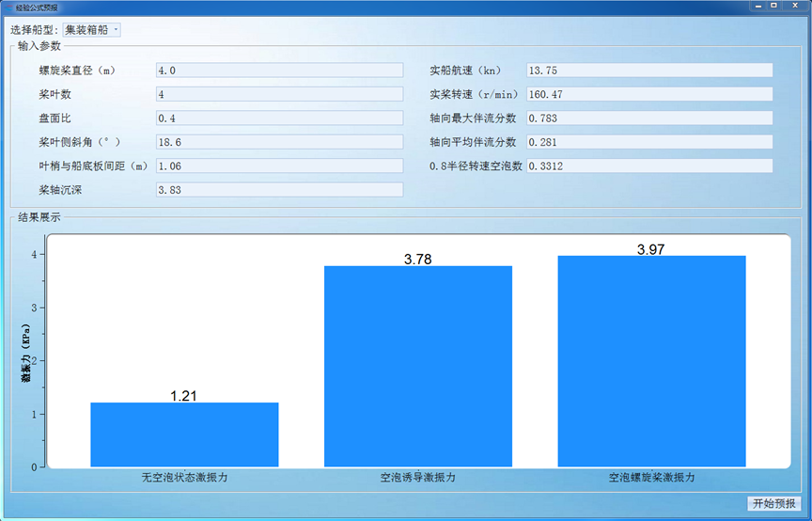The image size is (812, 521).
Task: Open the 选择船型 ship type dropdown
Action: pos(92,30)
